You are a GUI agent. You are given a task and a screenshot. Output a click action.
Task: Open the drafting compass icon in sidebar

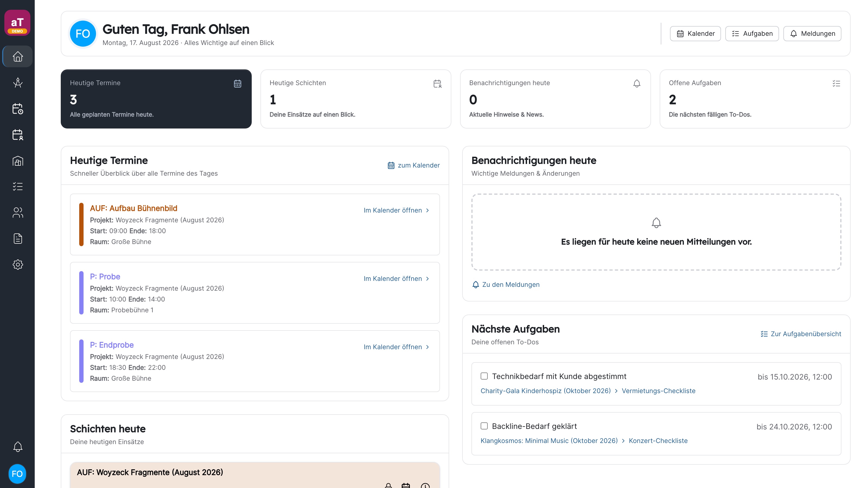click(18, 82)
